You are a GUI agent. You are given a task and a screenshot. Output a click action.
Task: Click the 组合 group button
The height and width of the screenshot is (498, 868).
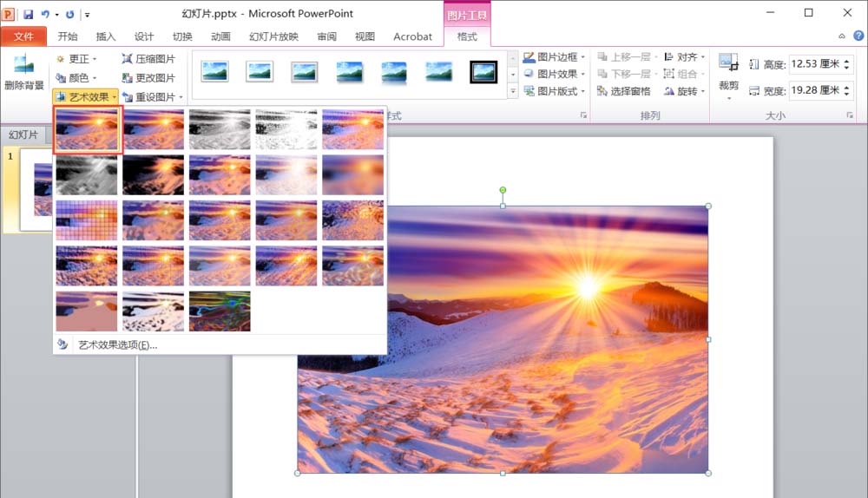pos(684,74)
